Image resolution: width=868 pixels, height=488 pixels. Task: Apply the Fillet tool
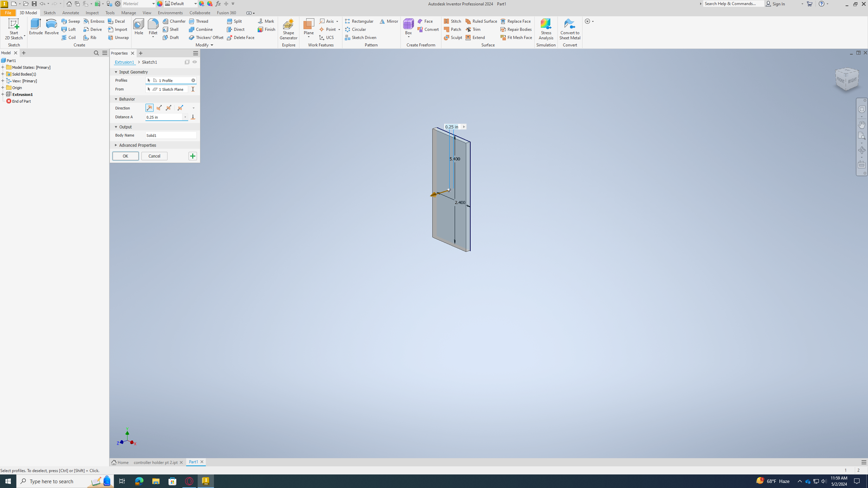point(153,27)
